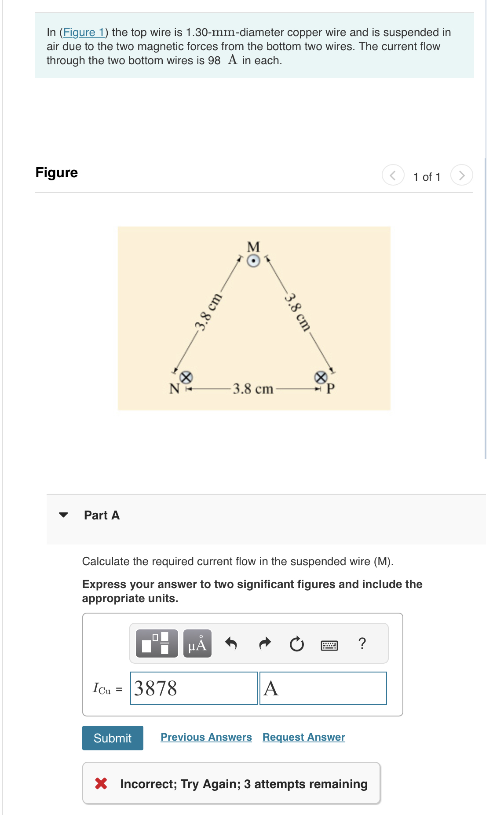Click Request Answer
The height and width of the screenshot is (815, 504).
point(303,737)
